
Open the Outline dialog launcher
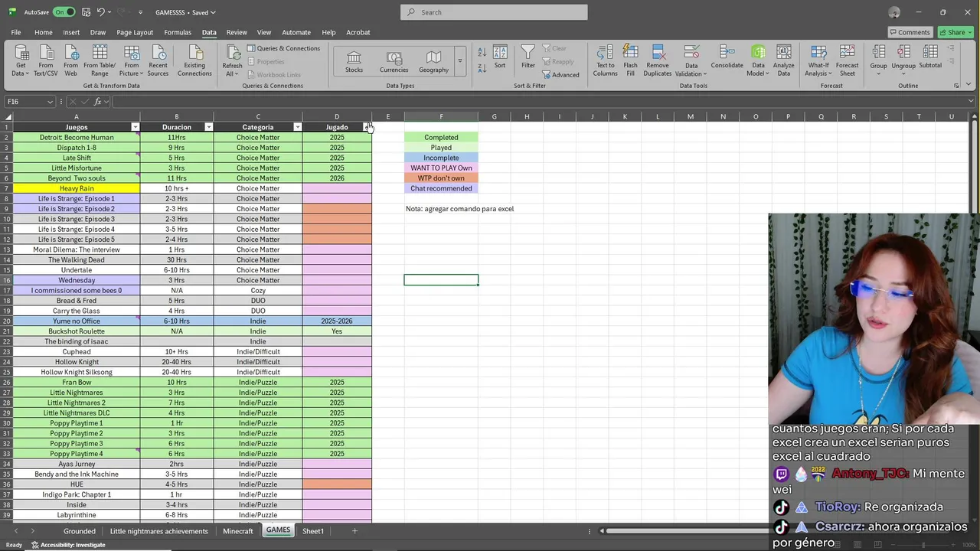pyautogui.click(x=956, y=86)
